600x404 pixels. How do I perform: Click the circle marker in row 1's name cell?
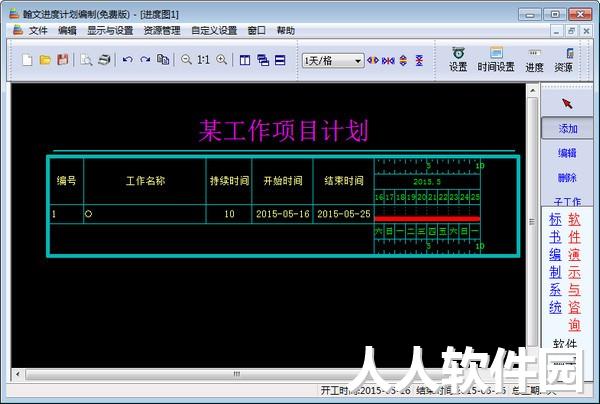[x=88, y=214]
